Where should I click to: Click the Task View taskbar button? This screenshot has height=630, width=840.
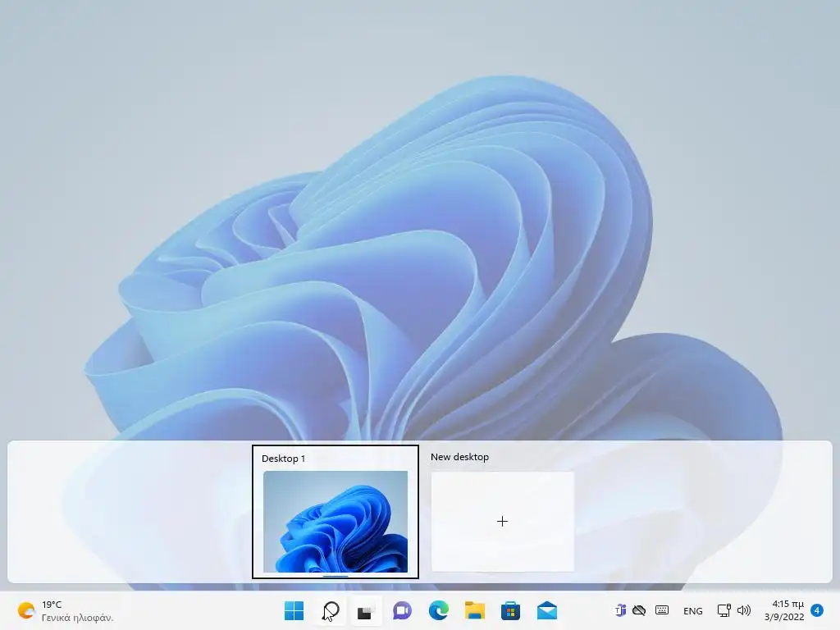click(x=367, y=611)
